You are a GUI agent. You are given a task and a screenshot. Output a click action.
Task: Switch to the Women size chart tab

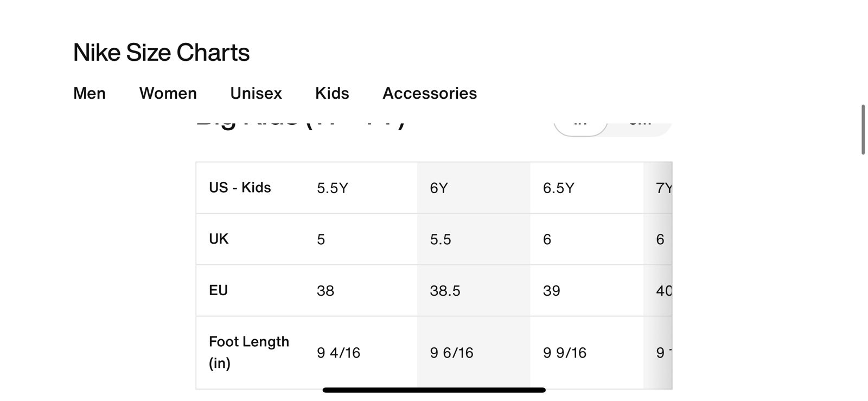[168, 93]
